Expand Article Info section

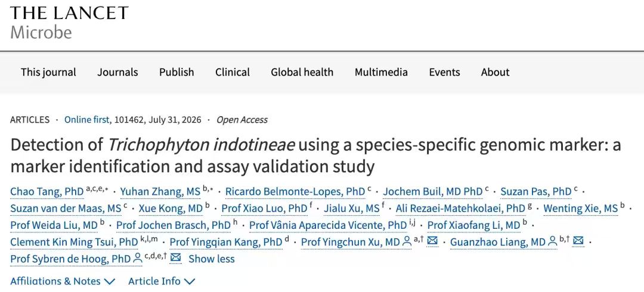[x=162, y=281]
